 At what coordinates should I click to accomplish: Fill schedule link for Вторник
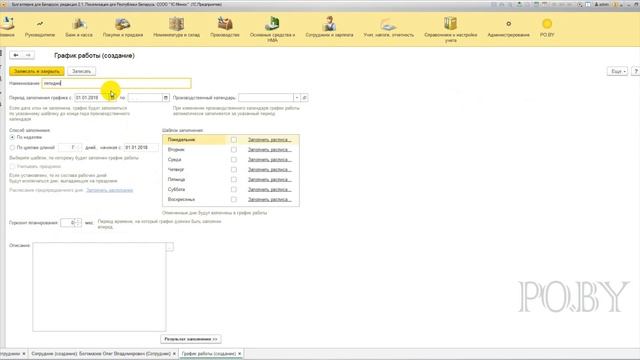[x=270, y=150]
